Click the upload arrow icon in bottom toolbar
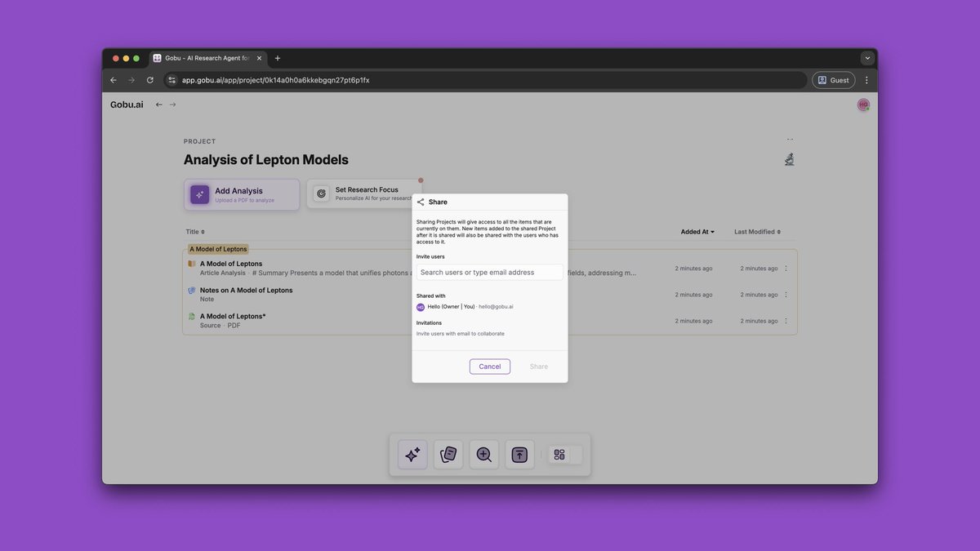Image resolution: width=980 pixels, height=551 pixels. pyautogui.click(x=519, y=455)
